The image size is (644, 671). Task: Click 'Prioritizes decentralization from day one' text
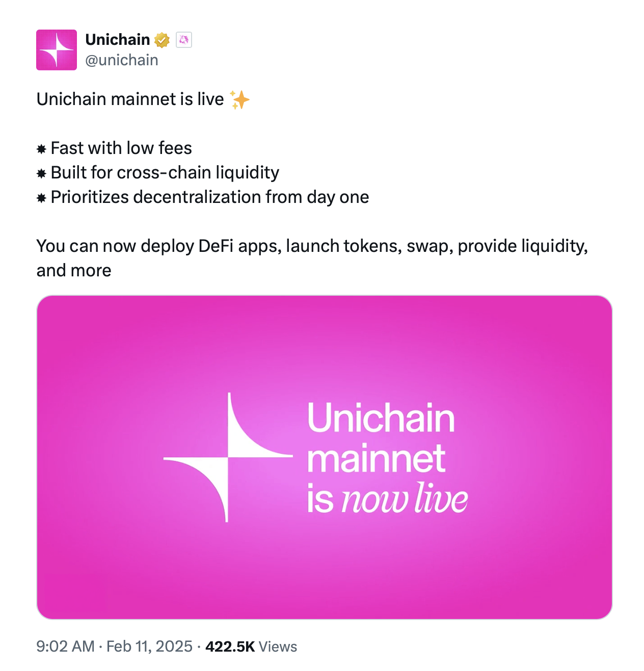tap(209, 197)
